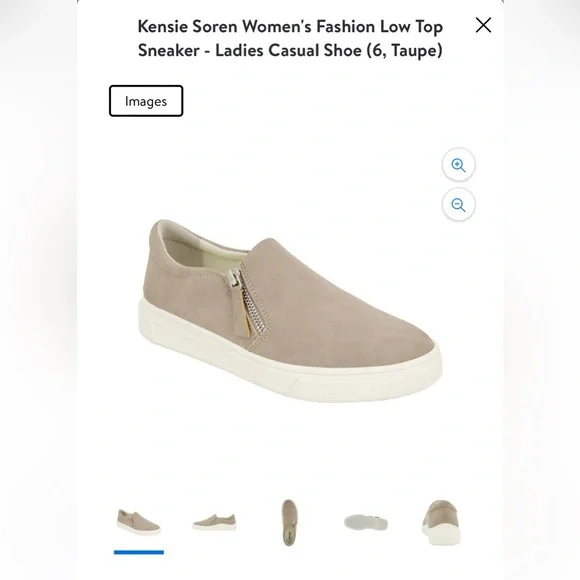The width and height of the screenshot is (580, 580).
Task: Show the rear heel view thumbnail
Action: (x=441, y=522)
